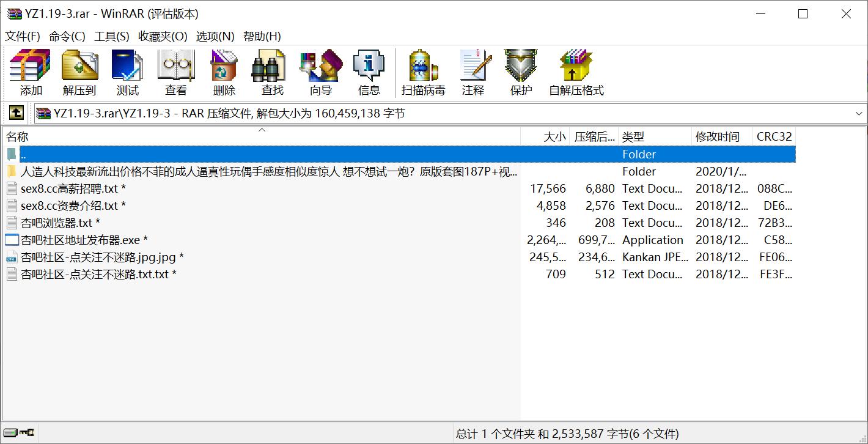Viewport: 868px width, 444px height.
Task: Click the 测试 (Test) archive icon
Action: pyautogui.click(x=128, y=66)
